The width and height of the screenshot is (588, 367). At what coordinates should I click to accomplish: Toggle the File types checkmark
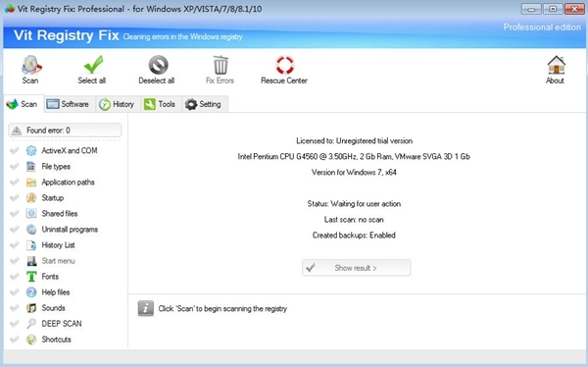(x=15, y=167)
